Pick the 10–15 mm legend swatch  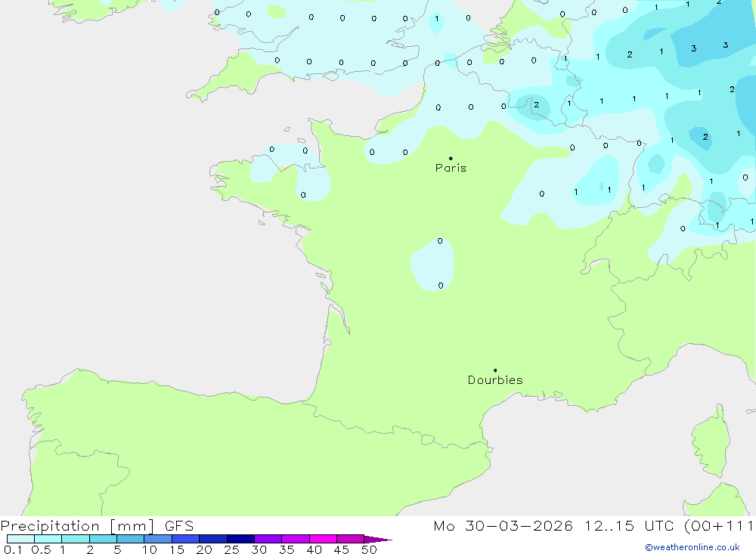pos(158,539)
